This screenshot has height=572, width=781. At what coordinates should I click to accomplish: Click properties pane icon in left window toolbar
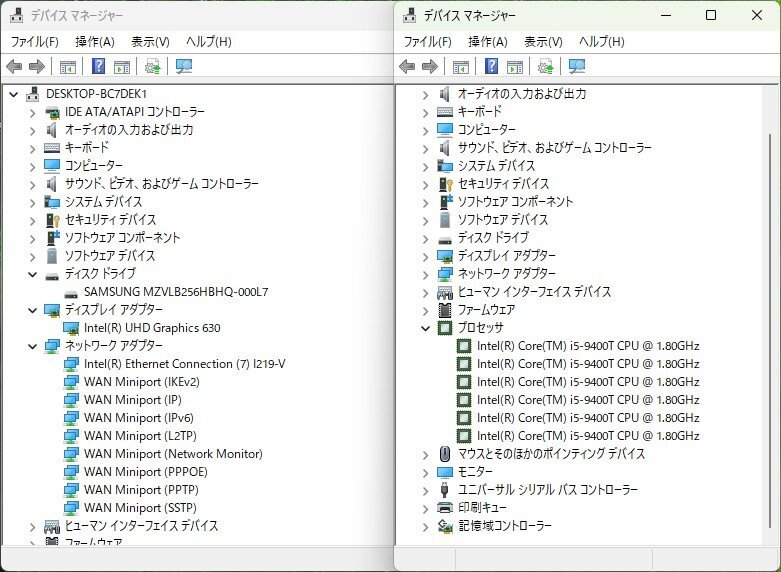point(122,67)
